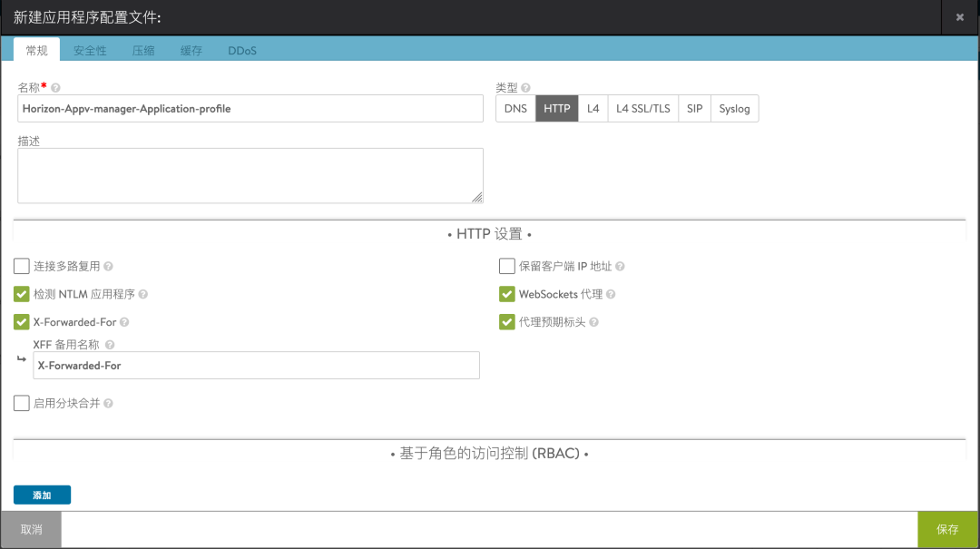Switch to the 安全性 tab

(x=90, y=51)
